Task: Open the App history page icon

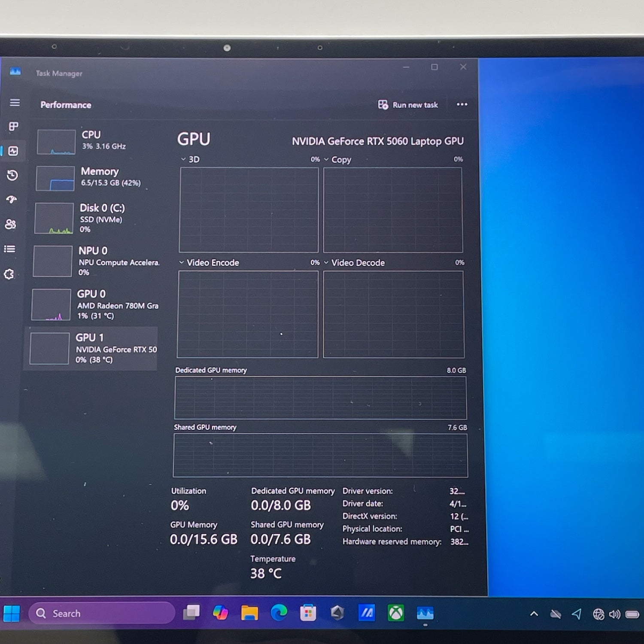Action: [x=12, y=175]
